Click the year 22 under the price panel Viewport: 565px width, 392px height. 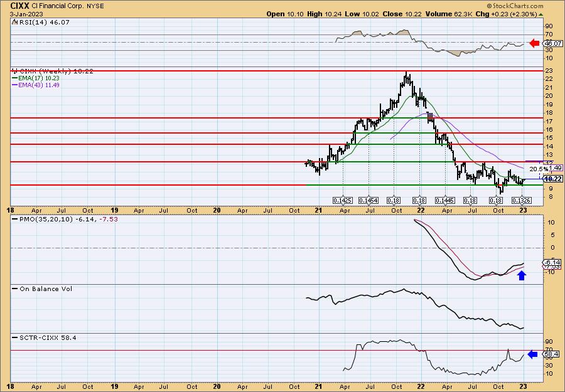tap(421, 211)
